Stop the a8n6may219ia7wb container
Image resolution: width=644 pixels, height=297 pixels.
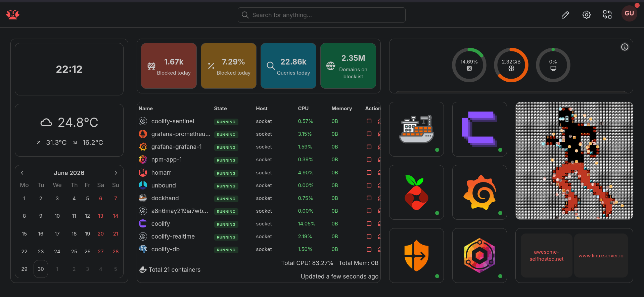tap(369, 211)
